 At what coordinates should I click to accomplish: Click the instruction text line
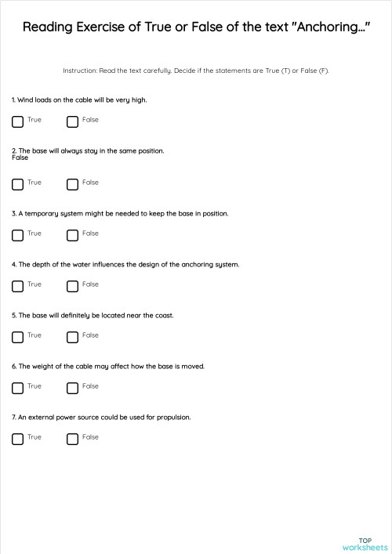(196, 71)
